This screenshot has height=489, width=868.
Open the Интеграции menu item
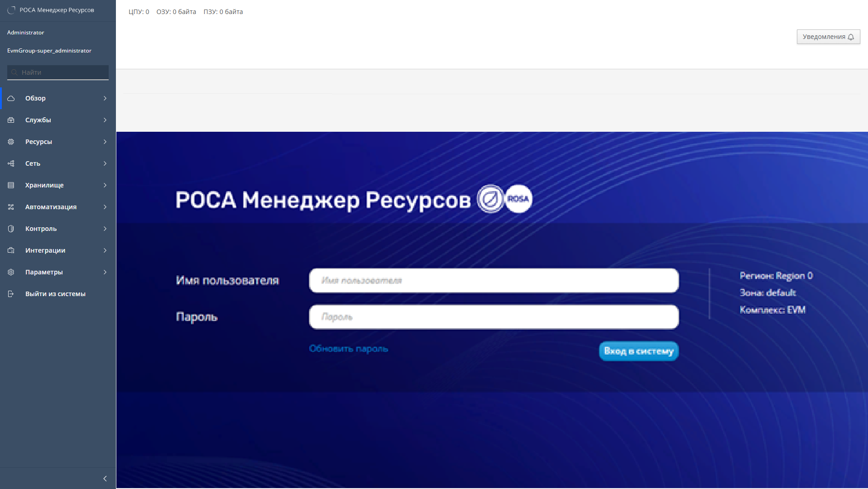[45, 250]
